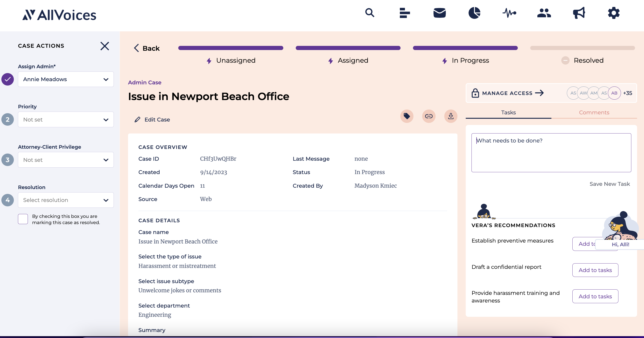This screenshot has width=644, height=338.
Task: Open the search magnifier icon
Action: click(x=369, y=12)
